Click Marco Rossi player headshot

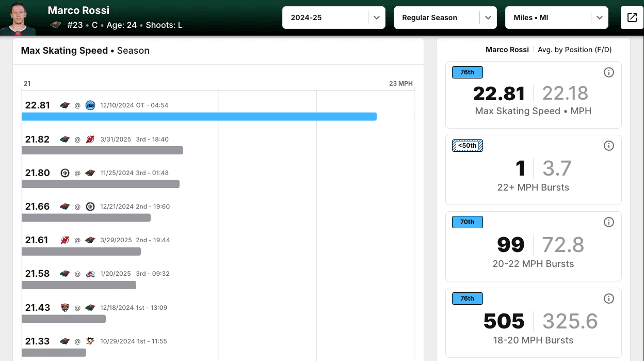[x=18, y=19]
